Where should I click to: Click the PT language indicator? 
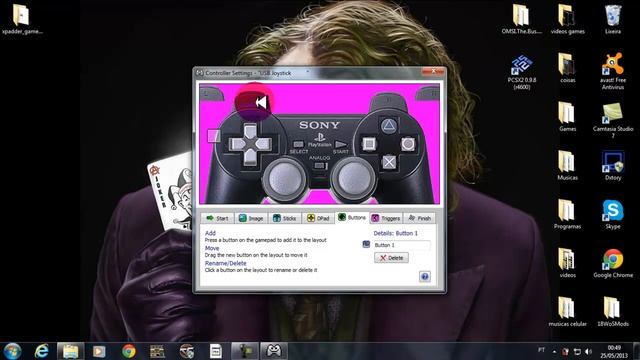coord(541,350)
